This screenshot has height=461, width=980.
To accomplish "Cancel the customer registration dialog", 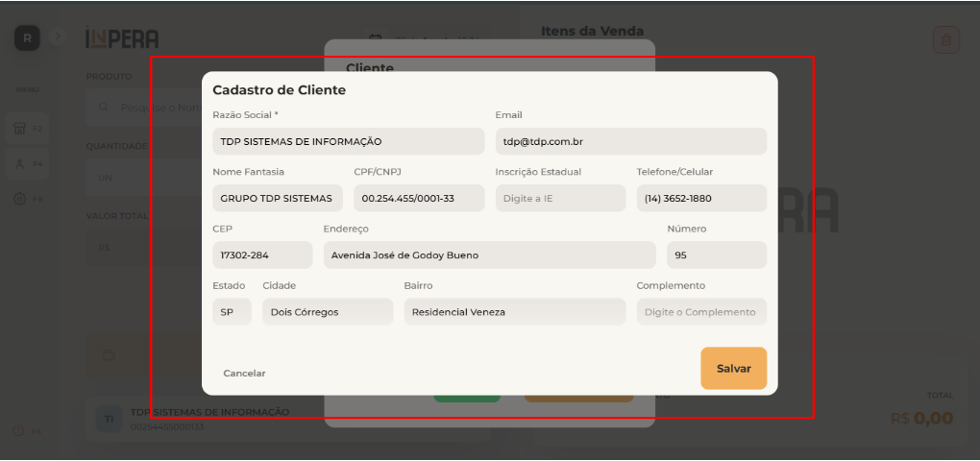I will [244, 373].
